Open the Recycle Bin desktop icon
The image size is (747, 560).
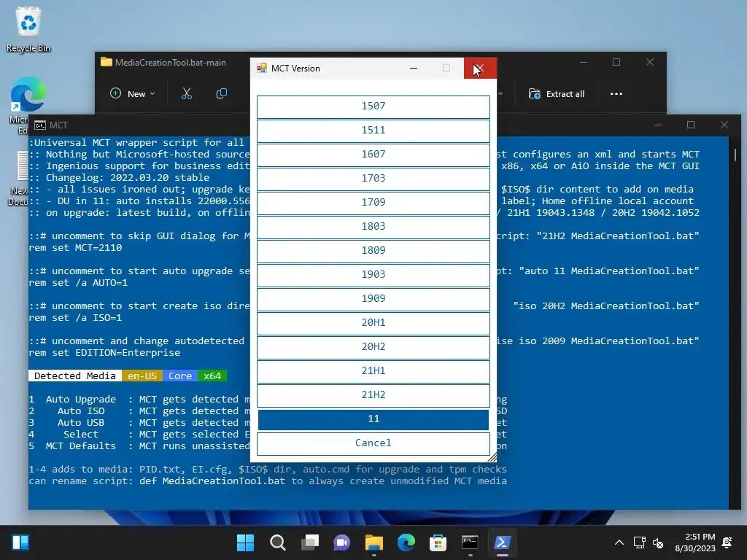[x=28, y=29]
